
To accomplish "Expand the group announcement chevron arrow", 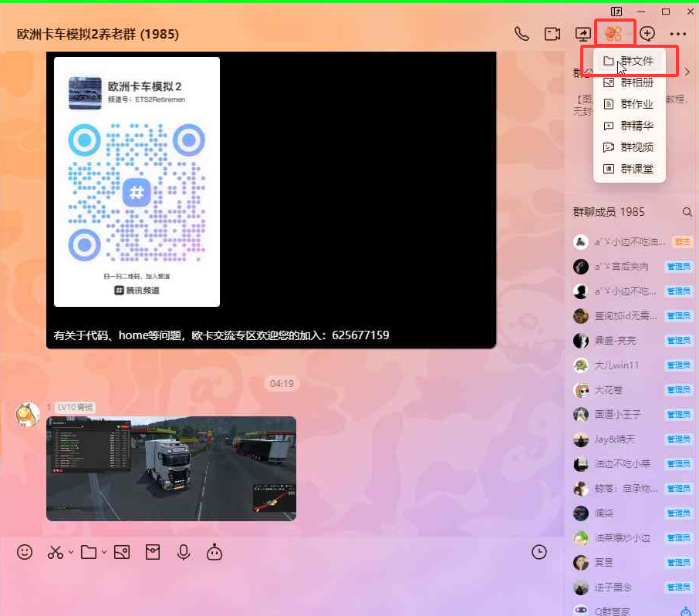I will point(687,72).
